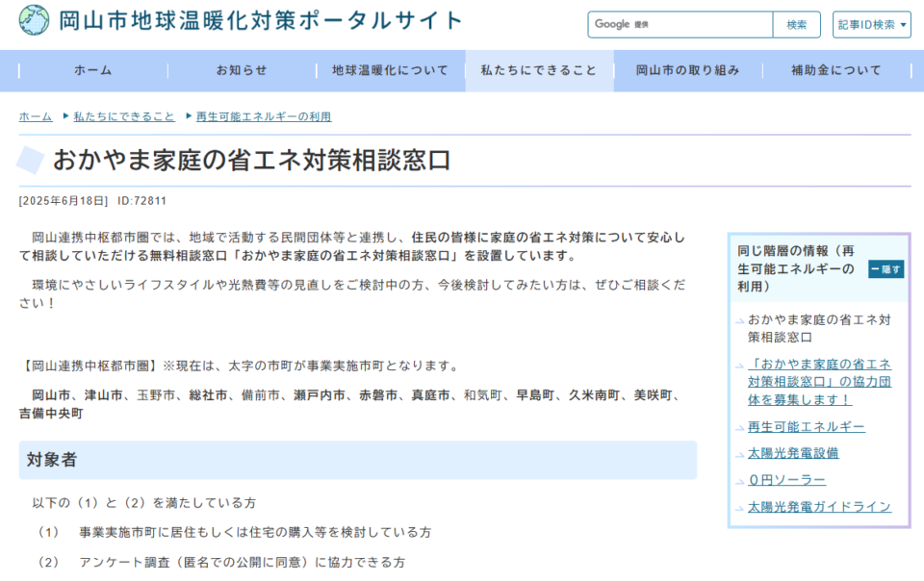Click the ホーム breadcrumb link
Image resolution: width=924 pixels, height=581 pixels.
click(36, 116)
